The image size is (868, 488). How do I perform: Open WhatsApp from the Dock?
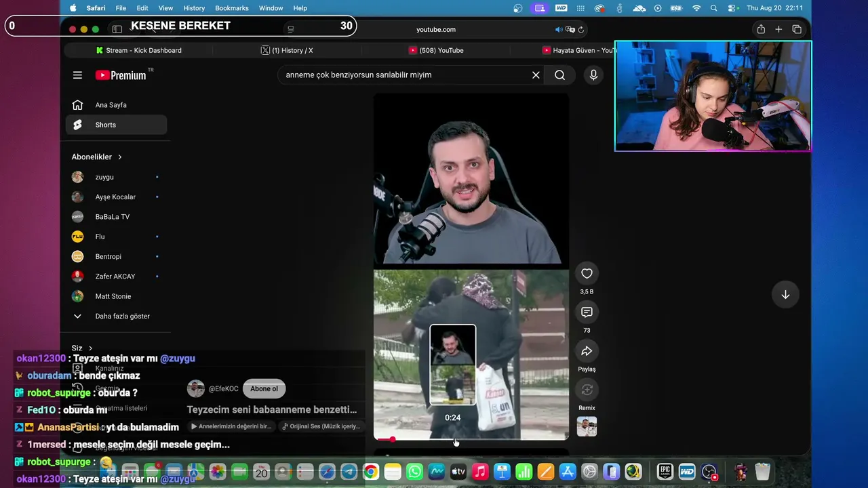click(414, 472)
